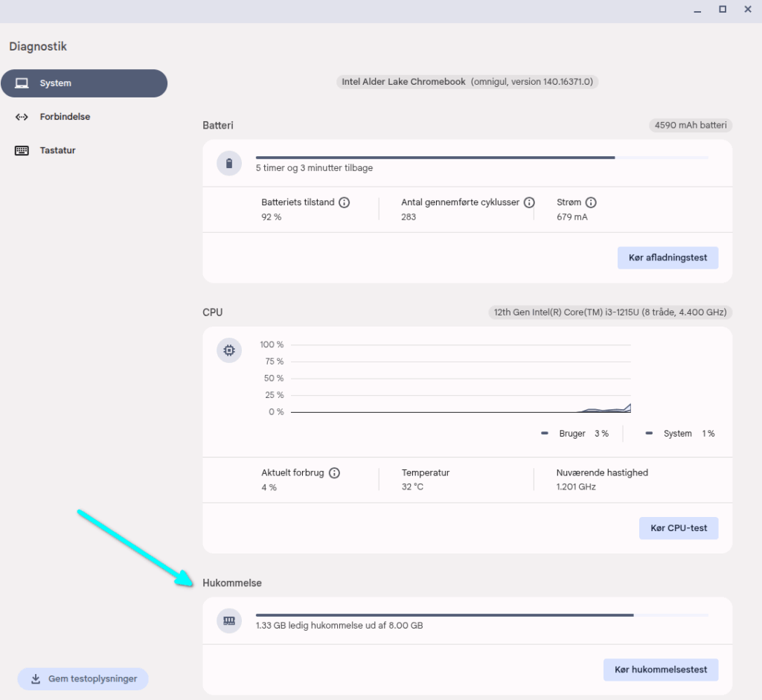The height and width of the screenshot is (700, 762).
Task: Click info icon next to Aktuelt forbrug
Action: [x=334, y=472]
